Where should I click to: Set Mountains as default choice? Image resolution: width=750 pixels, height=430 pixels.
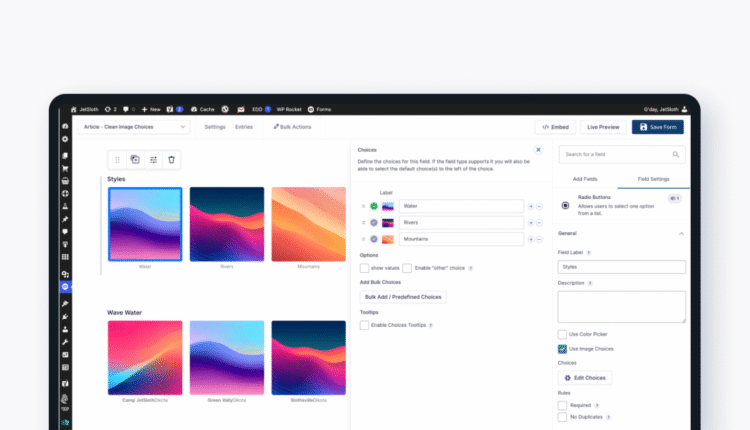374,239
